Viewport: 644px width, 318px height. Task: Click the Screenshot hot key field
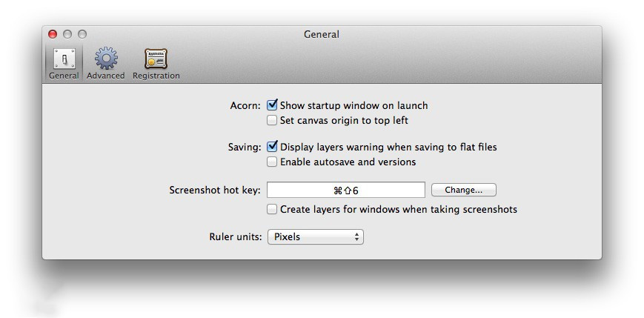point(346,190)
